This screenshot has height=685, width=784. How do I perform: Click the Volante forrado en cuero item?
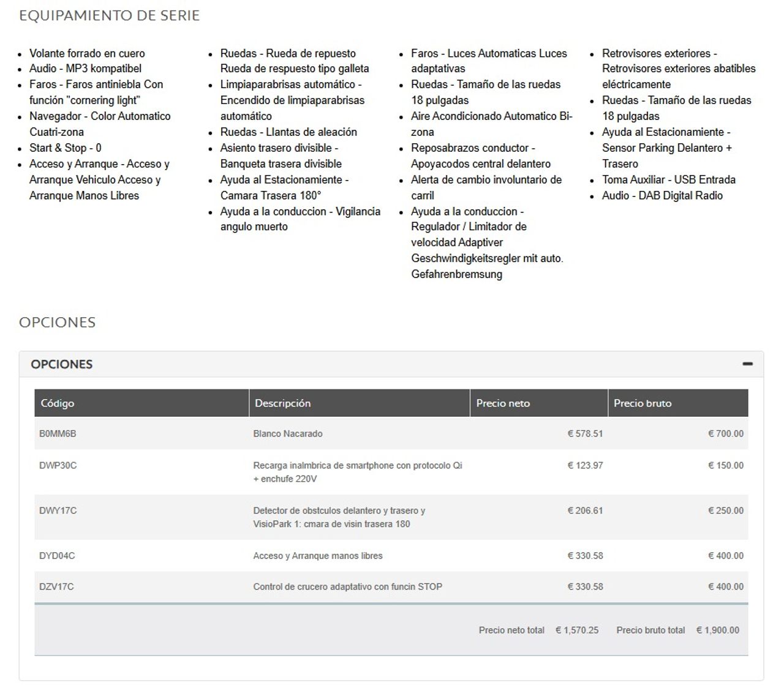point(87,53)
